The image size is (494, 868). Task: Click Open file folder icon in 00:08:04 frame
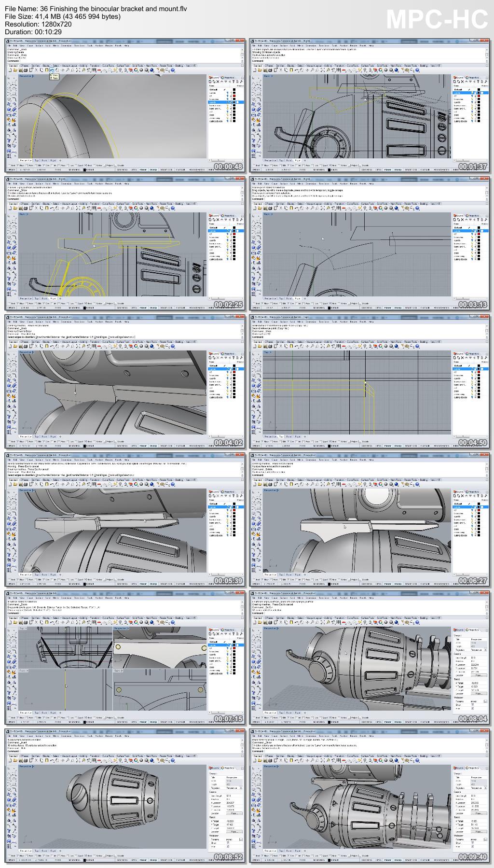click(260, 622)
